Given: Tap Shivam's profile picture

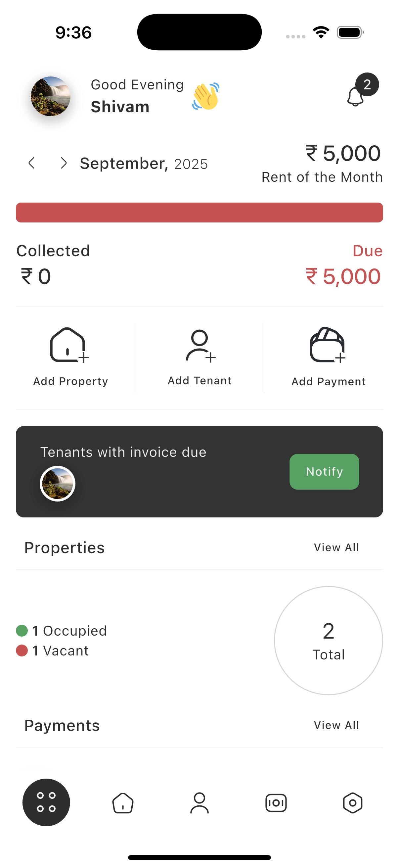Looking at the screenshot, I should (51, 96).
